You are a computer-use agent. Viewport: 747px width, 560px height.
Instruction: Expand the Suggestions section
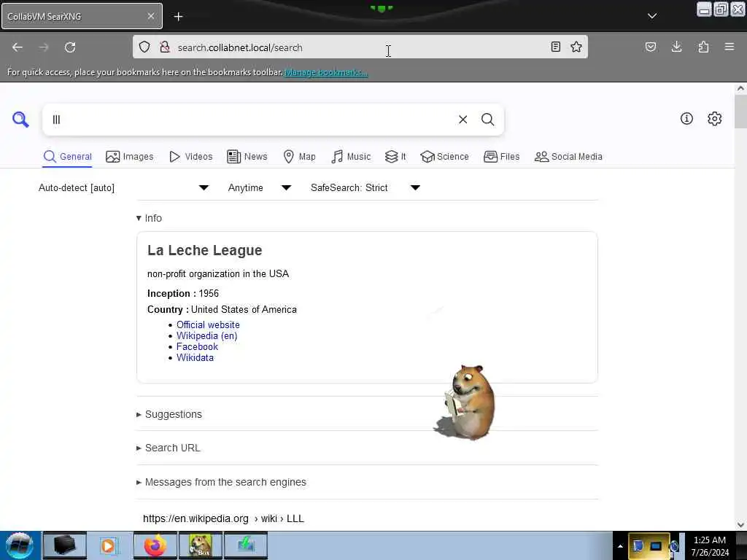point(169,414)
